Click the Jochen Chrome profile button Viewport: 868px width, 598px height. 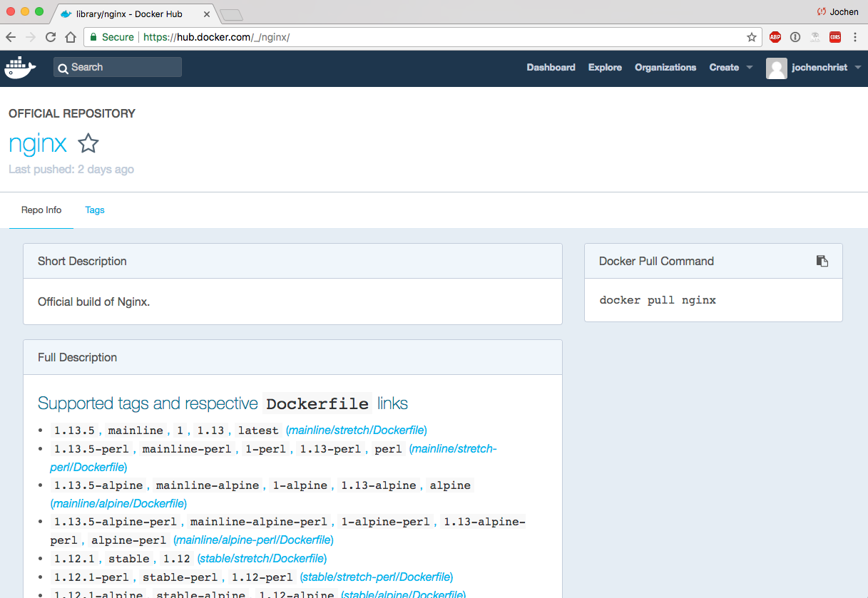click(837, 11)
